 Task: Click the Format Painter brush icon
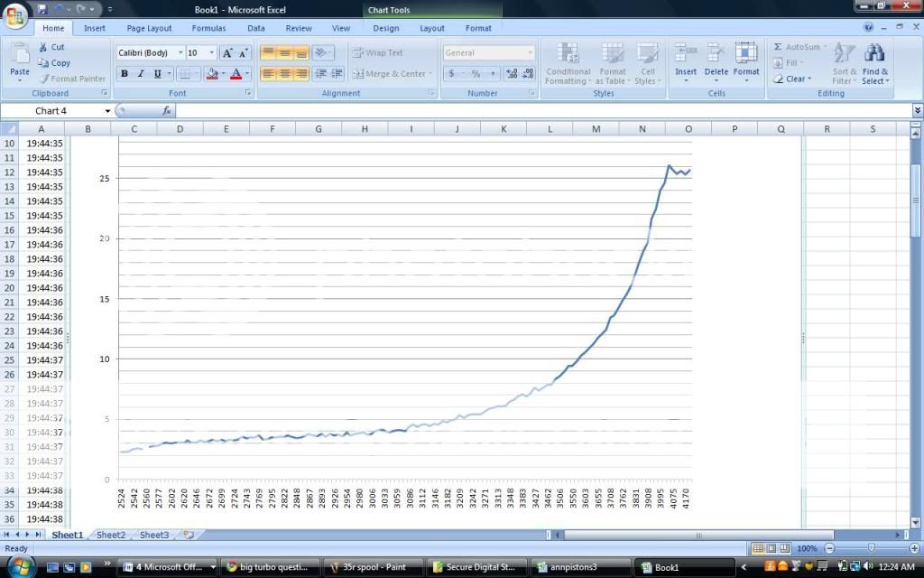pos(42,79)
